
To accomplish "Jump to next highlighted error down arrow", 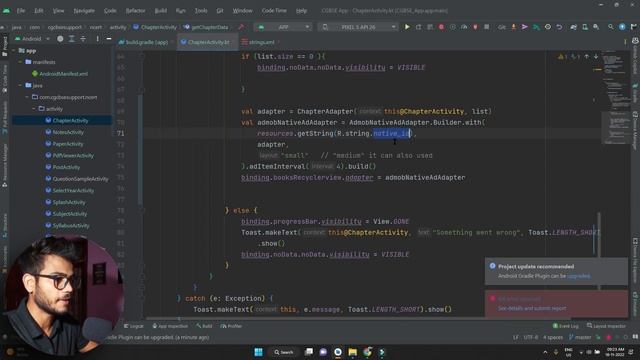I will (x=596, y=56).
